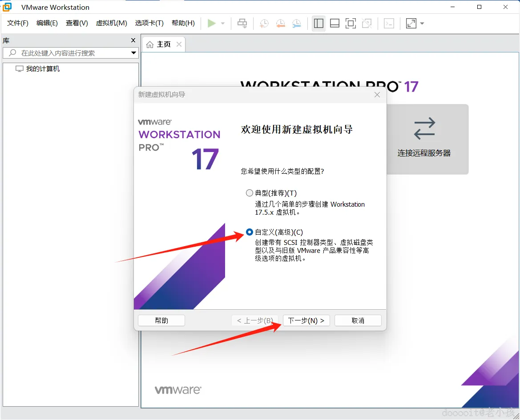Viewport: 520px width, 420px height.
Task: Close the 库 library panel
Action: pyautogui.click(x=133, y=40)
